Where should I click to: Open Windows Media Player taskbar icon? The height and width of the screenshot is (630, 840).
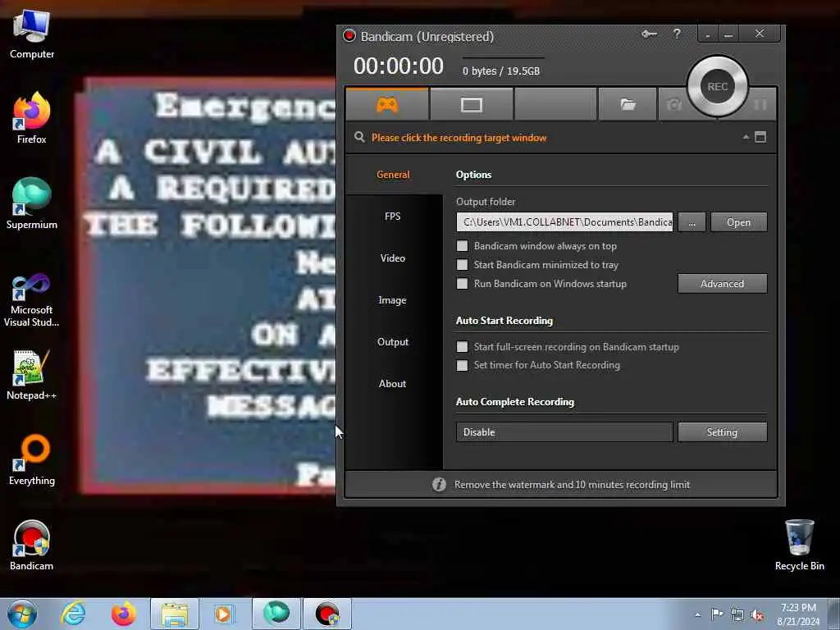tap(223, 614)
